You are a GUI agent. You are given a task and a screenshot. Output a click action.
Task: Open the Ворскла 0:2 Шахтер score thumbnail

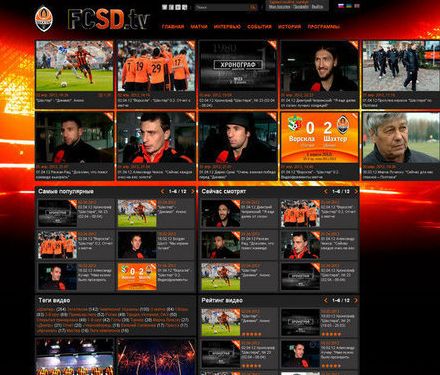[319, 137]
